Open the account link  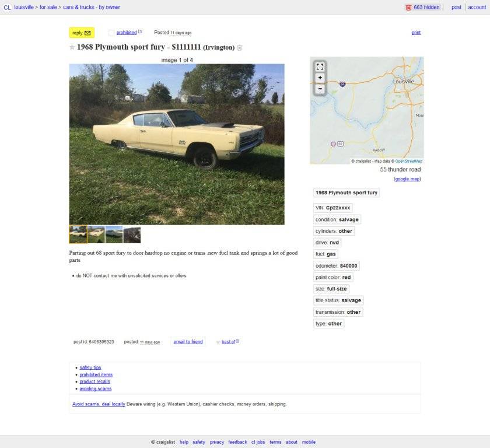(x=477, y=7)
